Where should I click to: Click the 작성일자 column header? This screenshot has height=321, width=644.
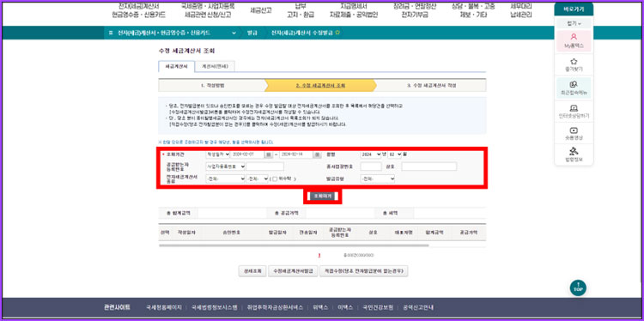point(186,233)
